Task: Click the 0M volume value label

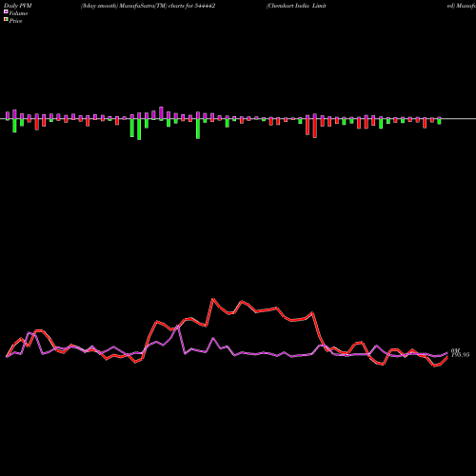Action: 455,351
